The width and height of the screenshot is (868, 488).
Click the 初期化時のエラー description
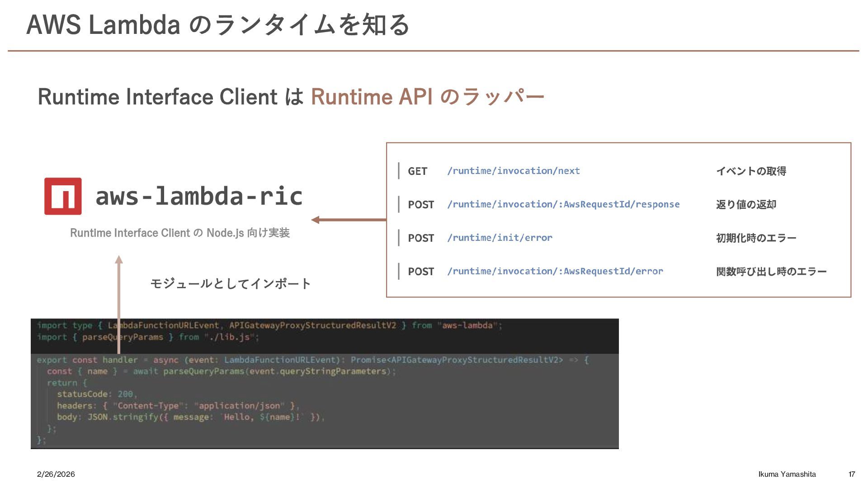(756, 238)
